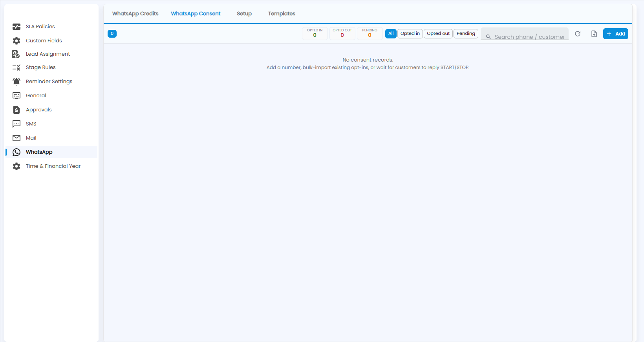This screenshot has width=644, height=342.
Task: Click the Reminder Settings bell icon
Action: (16, 82)
